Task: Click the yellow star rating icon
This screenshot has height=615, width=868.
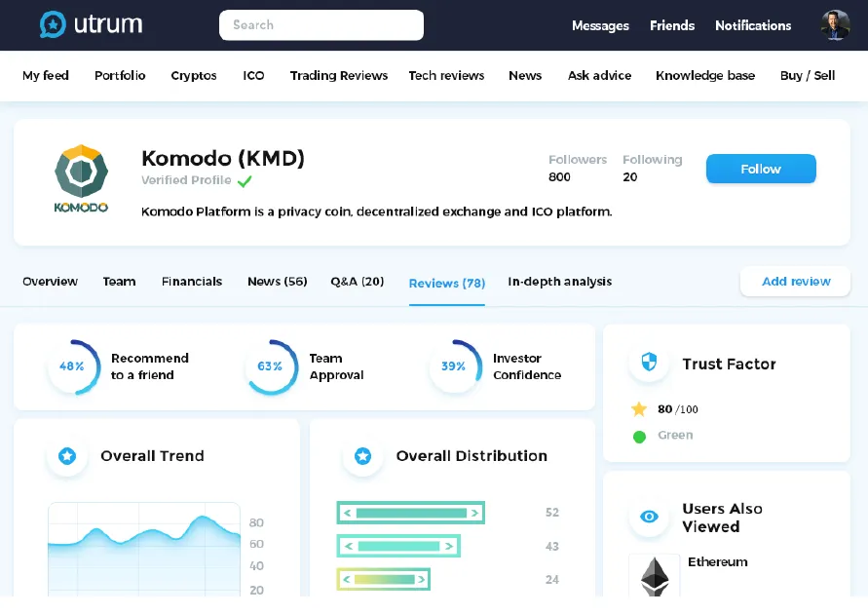Action: point(639,409)
